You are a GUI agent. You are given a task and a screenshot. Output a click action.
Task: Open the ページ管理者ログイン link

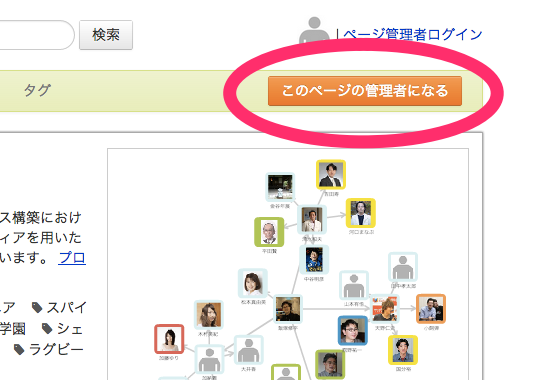click(x=413, y=34)
